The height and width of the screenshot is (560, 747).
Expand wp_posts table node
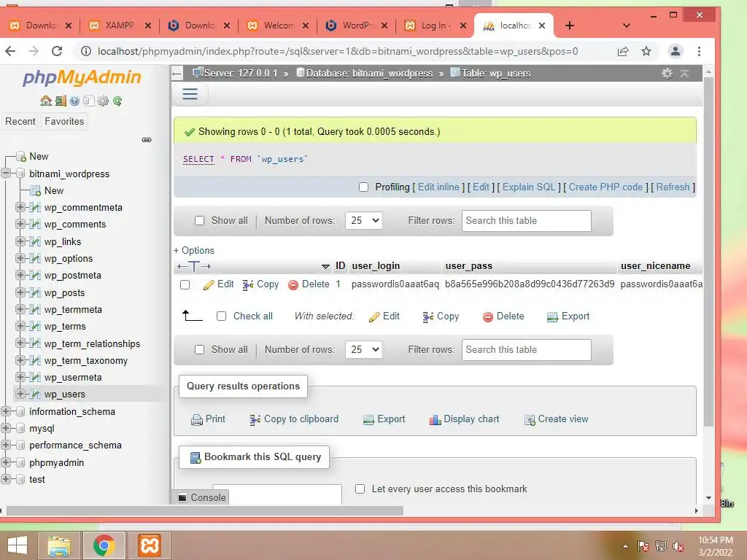[x=20, y=292]
